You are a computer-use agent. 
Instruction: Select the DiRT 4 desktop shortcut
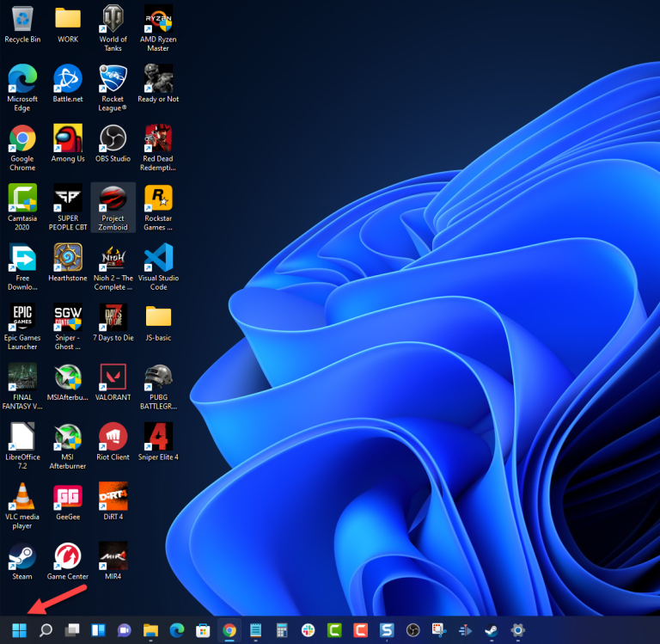(113, 502)
